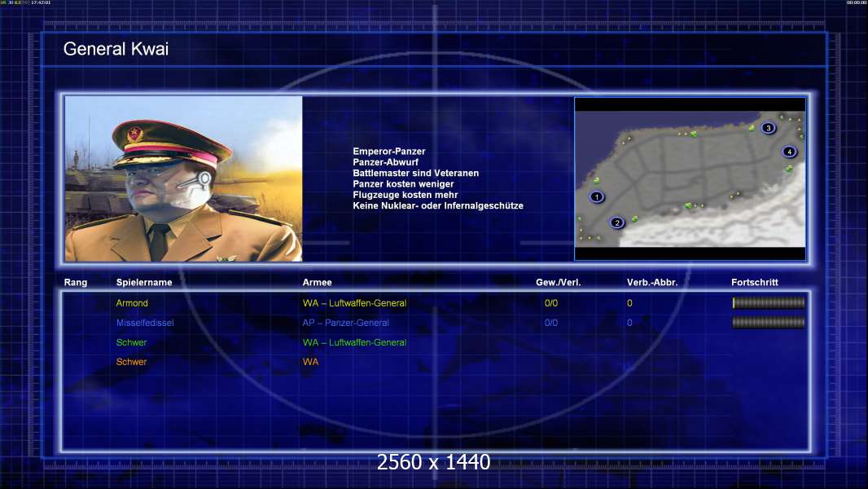Image resolution: width=868 pixels, height=489 pixels.
Task: Click 'Panzer kosten weniger' trait line
Action: [x=403, y=184]
